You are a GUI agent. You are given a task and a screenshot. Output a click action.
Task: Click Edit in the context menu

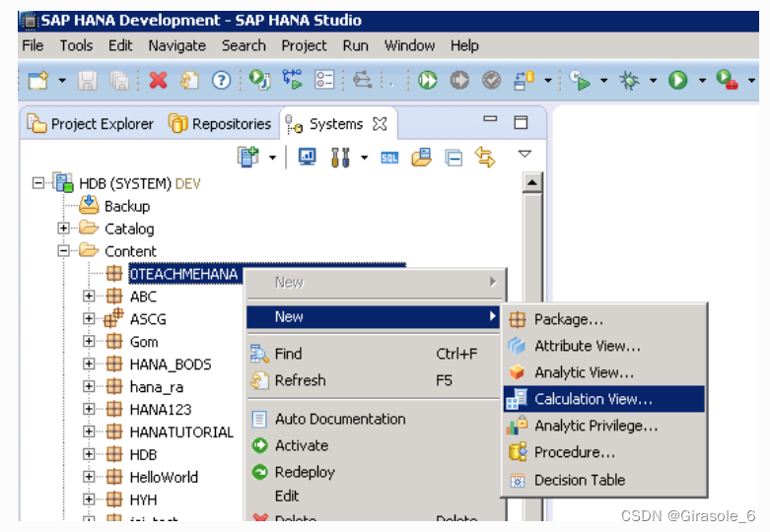[374, 496]
